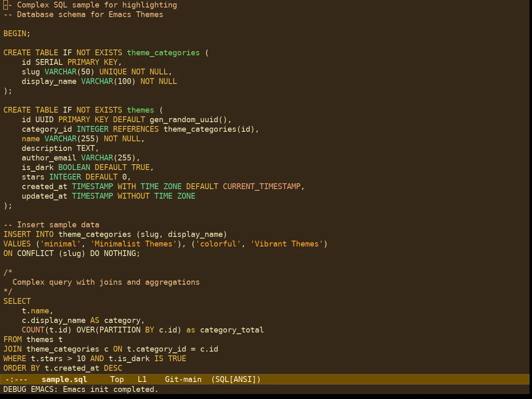Click CURRENT_TIMESTAMP on created_at line
This screenshot has width=532, height=399.
[x=261, y=187]
